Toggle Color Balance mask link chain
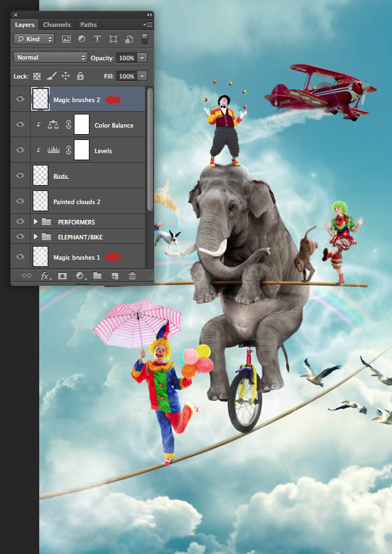 click(69, 124)
